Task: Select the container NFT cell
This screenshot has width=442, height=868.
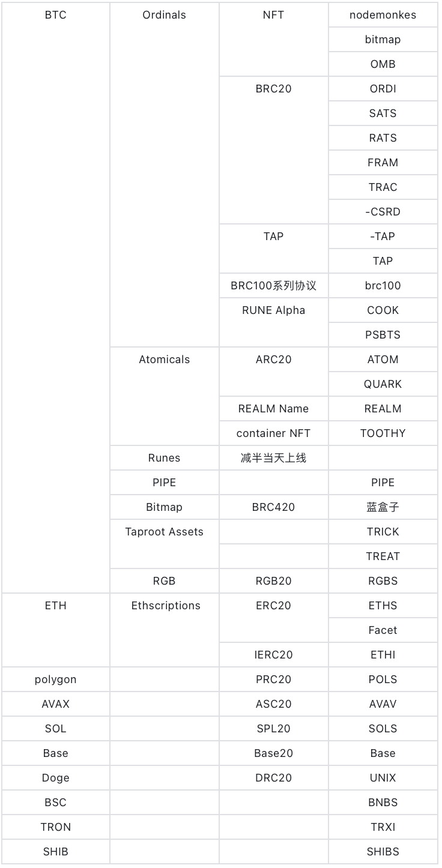Action: pyautogui.click(x=273, y=433)
